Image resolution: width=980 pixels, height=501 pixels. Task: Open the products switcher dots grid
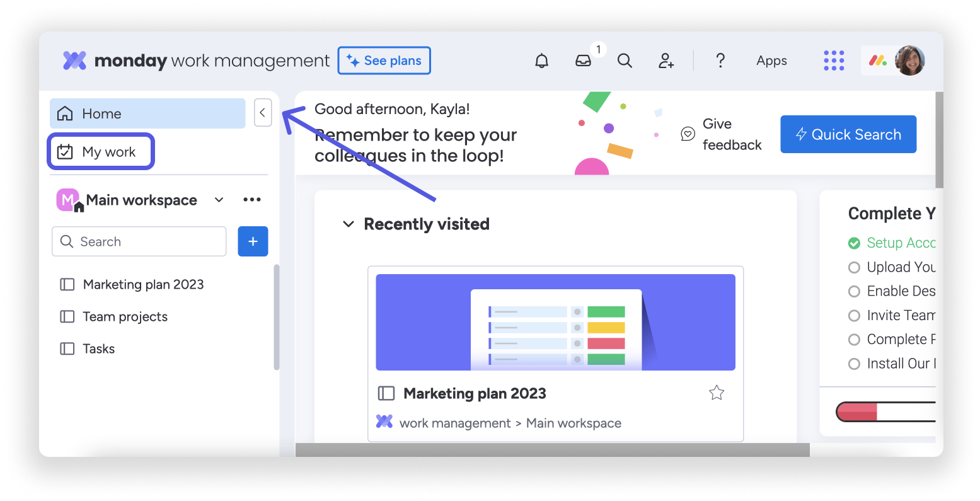[x=834, y=60]
